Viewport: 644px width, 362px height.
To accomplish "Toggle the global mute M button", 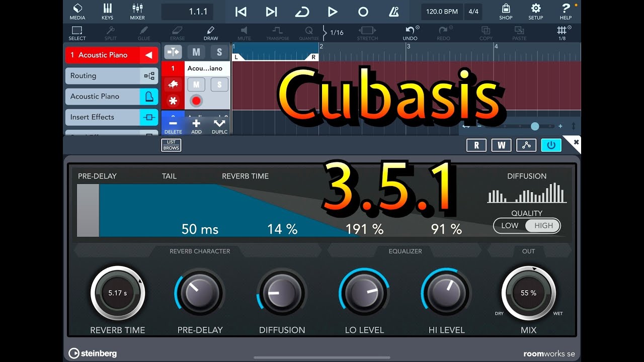I will (x=196, y=52).
